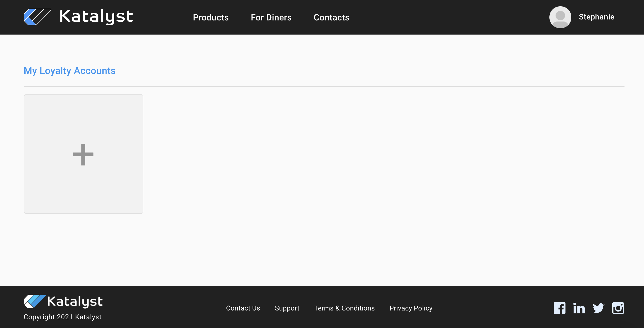This screenshot has height=328, width=644.
Task: Click the user avatar icon
Action: tap(560, 17)
